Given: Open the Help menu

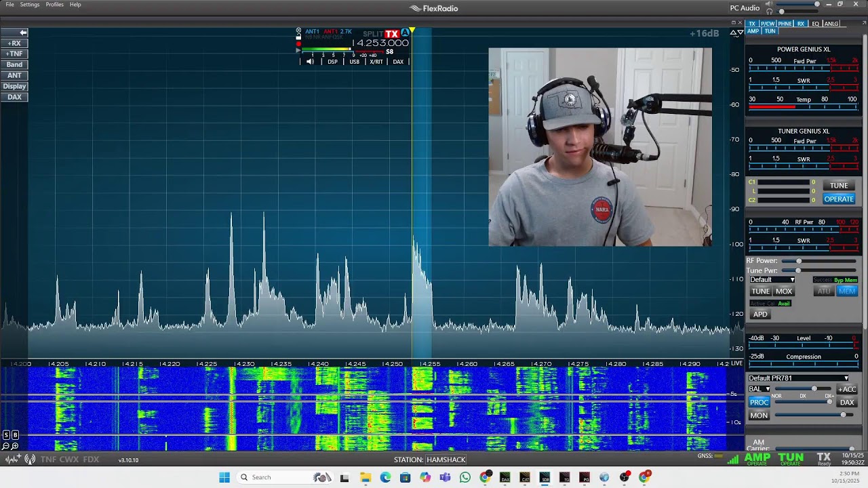Looking at the screenshot, I should (x=75, y=5).
